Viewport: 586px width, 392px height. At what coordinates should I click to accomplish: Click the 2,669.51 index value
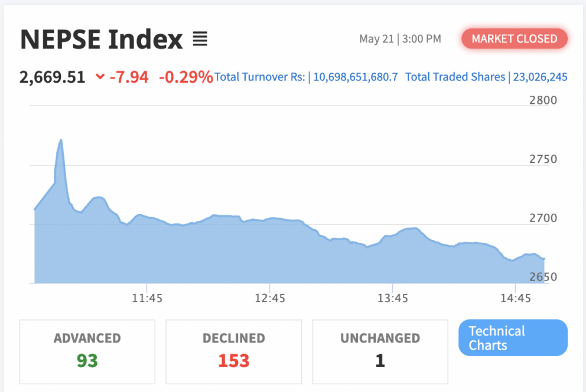[53, 77]
